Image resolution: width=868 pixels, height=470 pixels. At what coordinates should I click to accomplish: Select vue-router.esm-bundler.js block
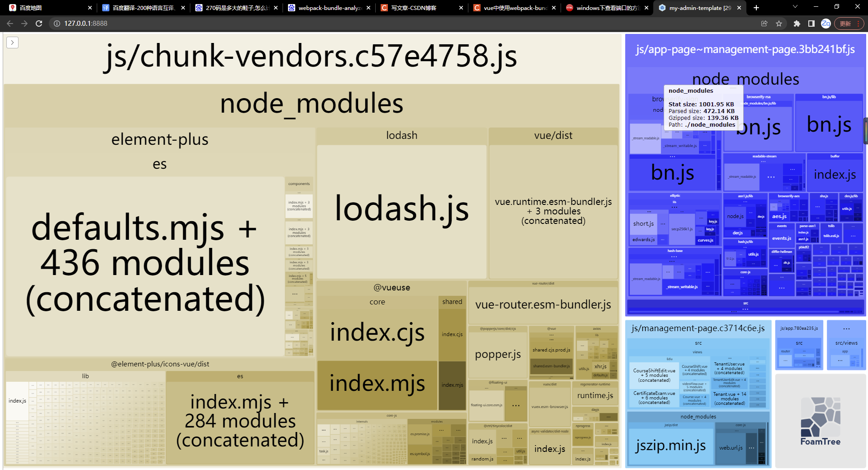pos(543,305)
